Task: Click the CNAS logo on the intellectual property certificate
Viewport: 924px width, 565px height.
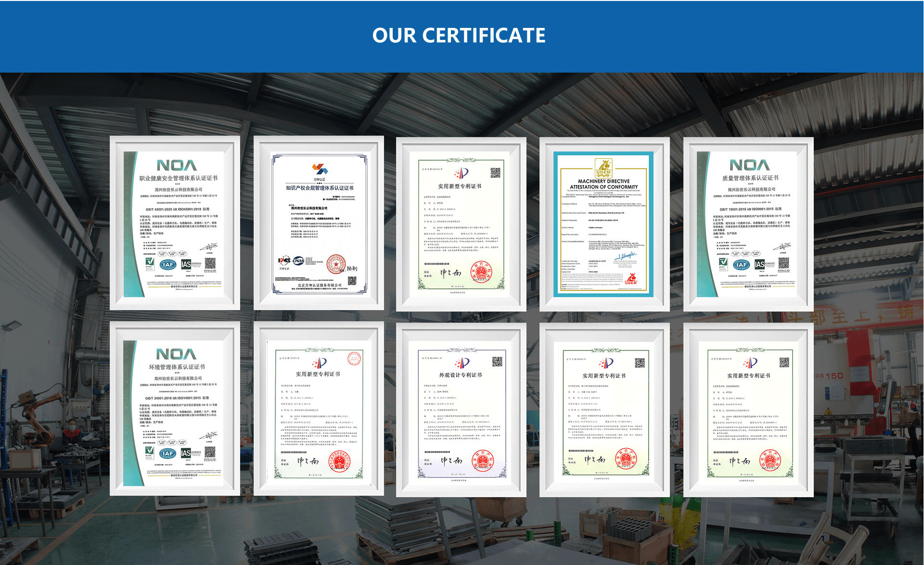Action: click(x=298, y=261)
